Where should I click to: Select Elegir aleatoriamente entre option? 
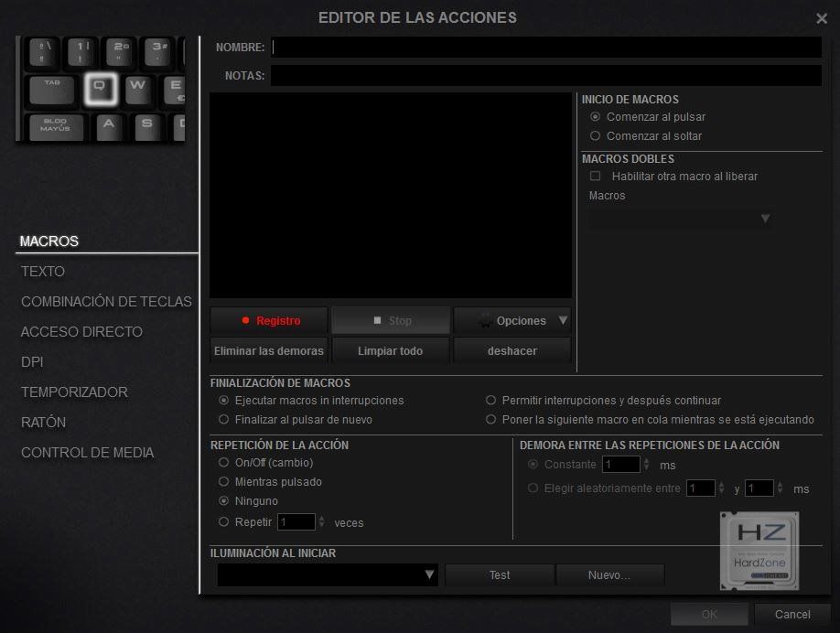coord(533,488)
